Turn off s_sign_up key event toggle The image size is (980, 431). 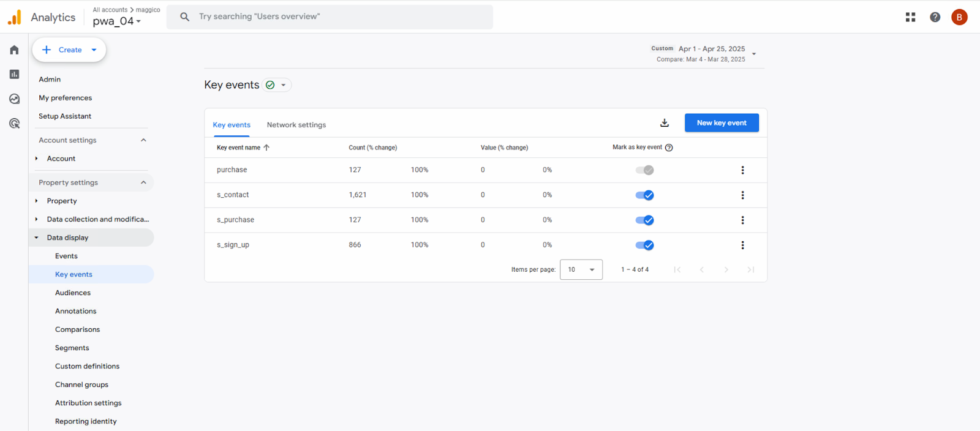pyautogui.click(x=644, y=245)
